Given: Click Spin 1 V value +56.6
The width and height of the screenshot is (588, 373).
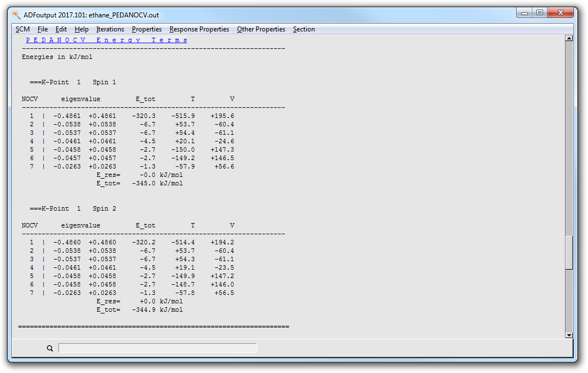Looking at the screenshot, I should pos(224,167).
